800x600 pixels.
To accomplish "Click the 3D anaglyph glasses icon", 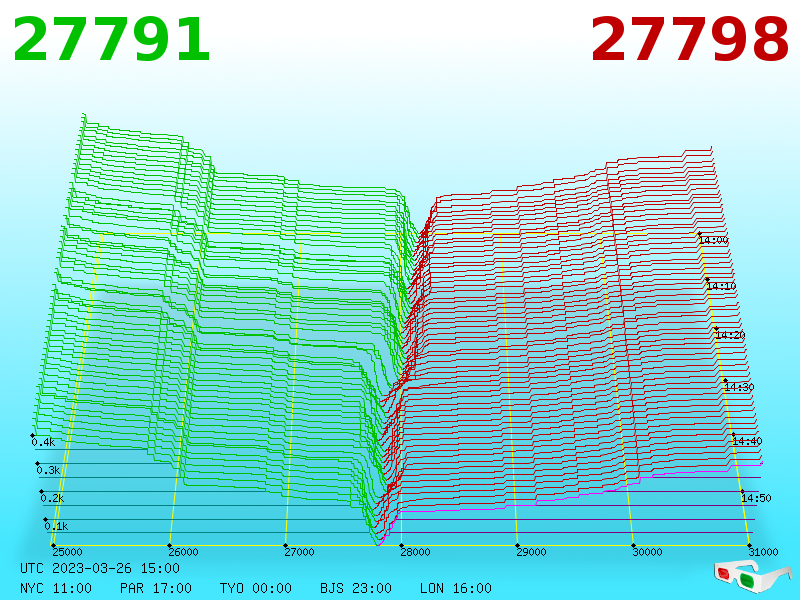I will coord(752,576).
